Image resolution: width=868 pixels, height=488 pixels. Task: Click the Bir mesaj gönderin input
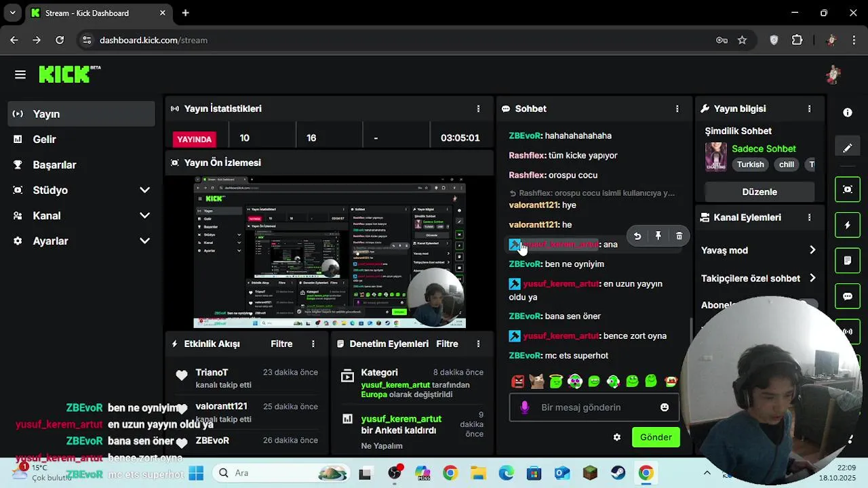point(593,407)
